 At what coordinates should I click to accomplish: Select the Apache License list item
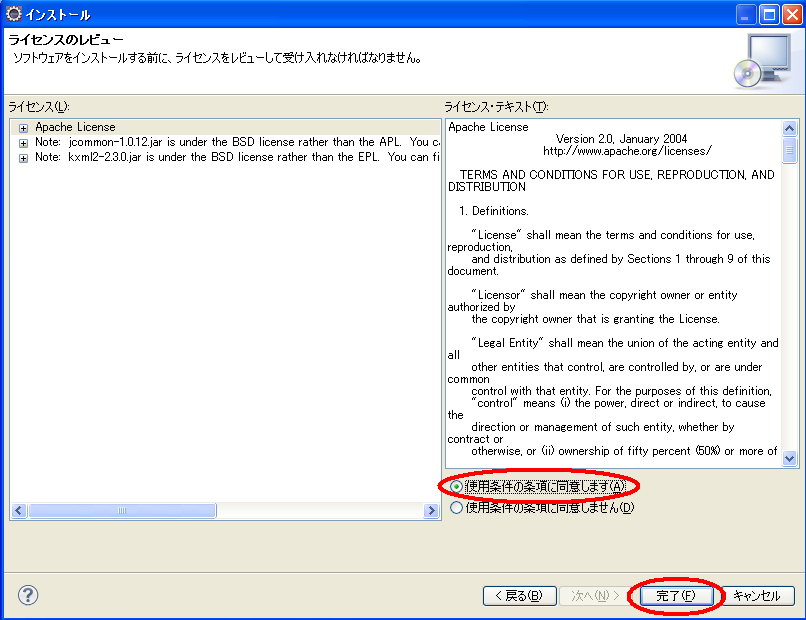(75, 127)
